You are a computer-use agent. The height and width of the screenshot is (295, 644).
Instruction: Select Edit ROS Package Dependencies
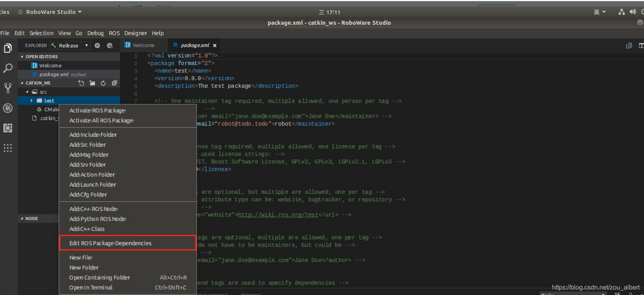(128, 243)
